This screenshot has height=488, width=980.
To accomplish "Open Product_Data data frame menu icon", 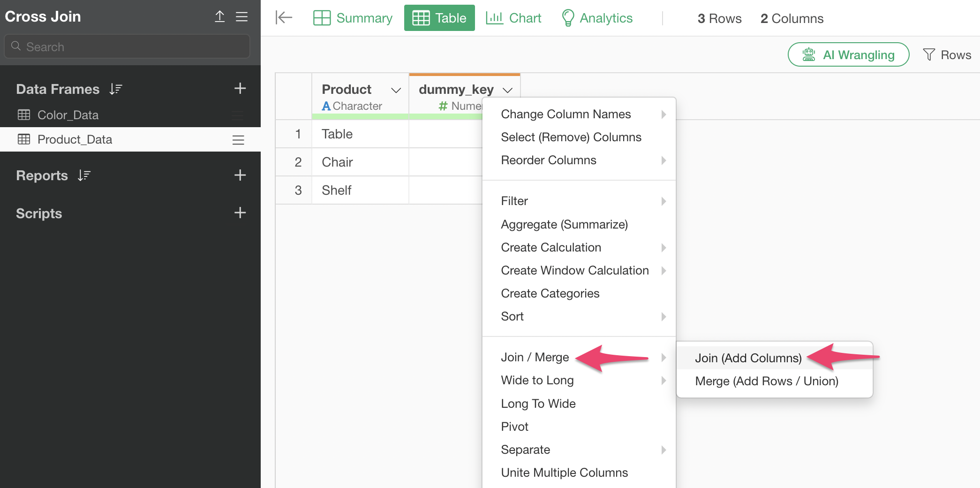I will point(238,140).
